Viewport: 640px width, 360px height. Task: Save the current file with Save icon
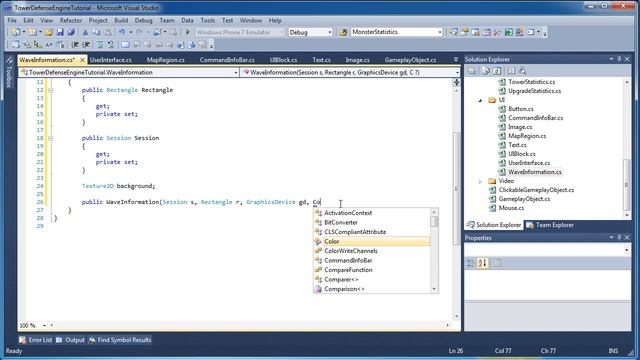[60, 32]
